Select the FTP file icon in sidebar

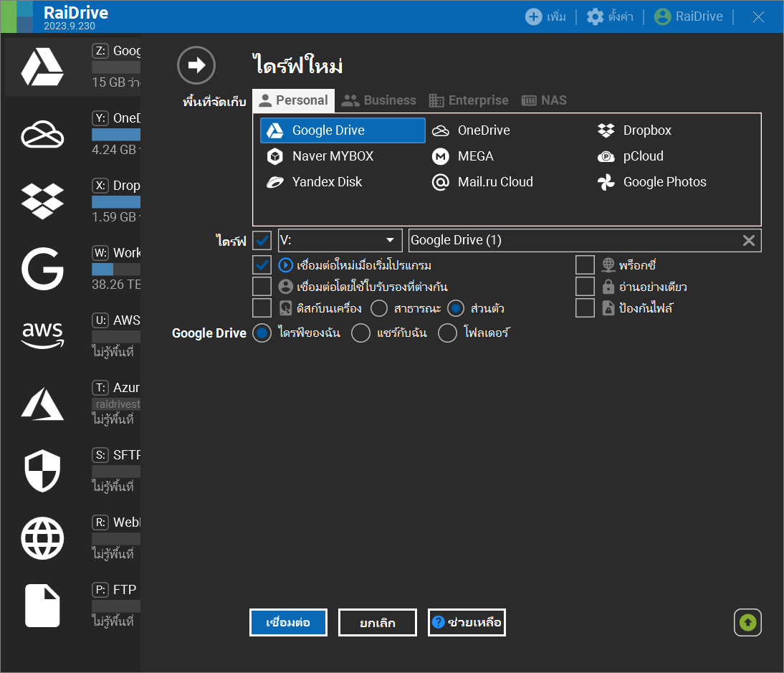42,606
